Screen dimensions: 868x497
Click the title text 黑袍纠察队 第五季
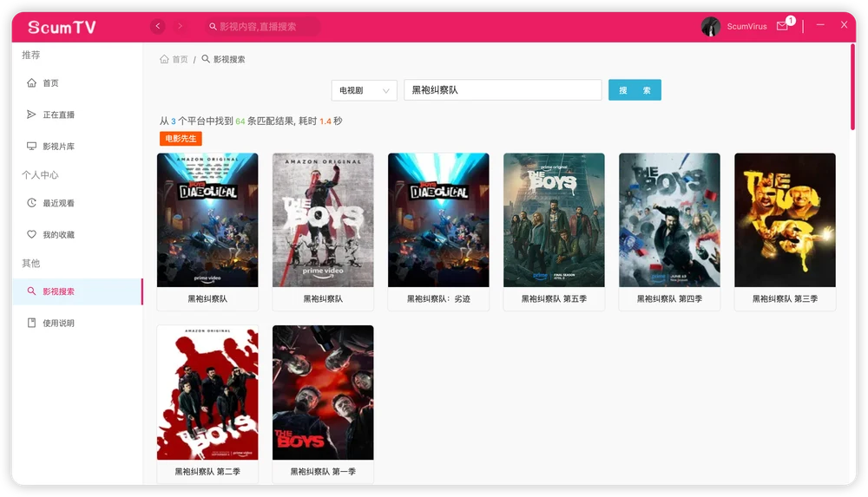pyautogui.click(x=554, y=299)
